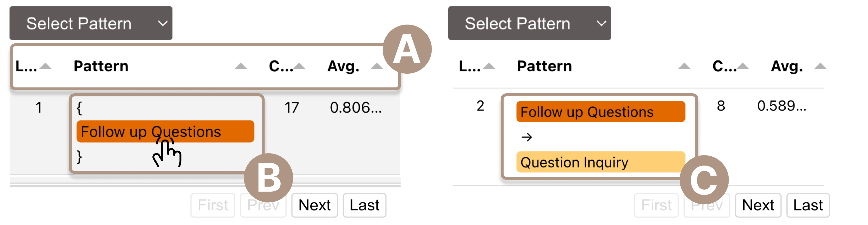This screenshot has height=225, width=868.
Task: Sort by C... column arrow in right panel
Action: click(742, 66)
